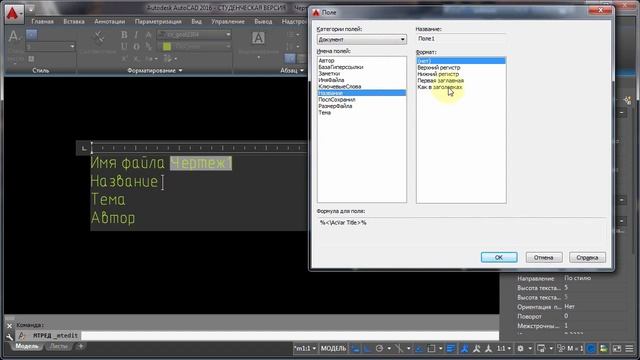Click the Название field name input

point(461,39)
